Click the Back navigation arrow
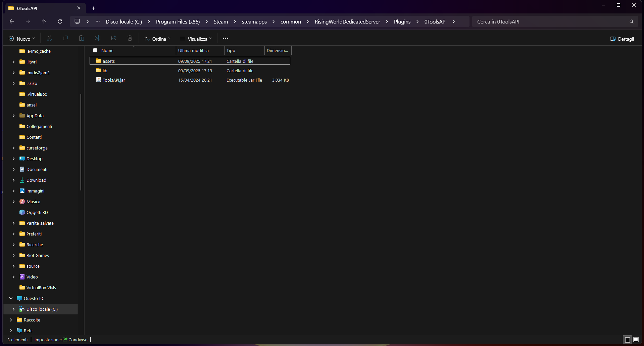Viewport: 644px width, 346px height. [12, 21]
